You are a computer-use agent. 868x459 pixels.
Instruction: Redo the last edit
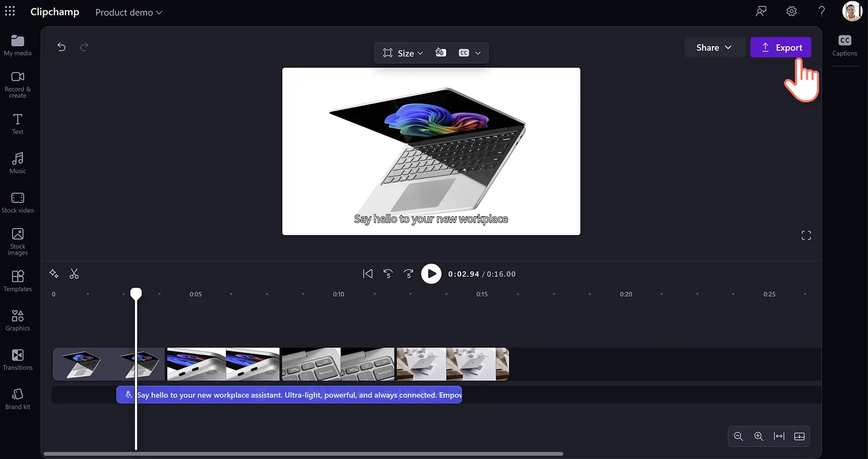click(x=84, y=47)
